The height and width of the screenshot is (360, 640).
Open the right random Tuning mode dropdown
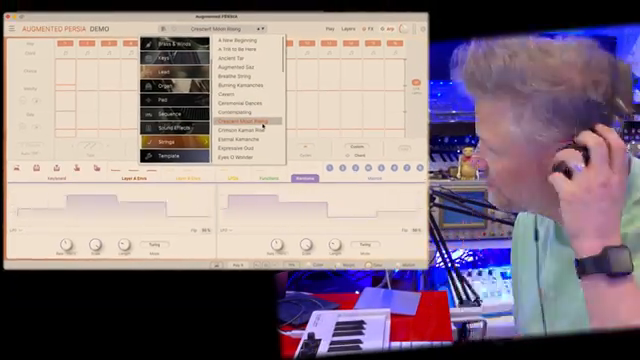[365, 244]
